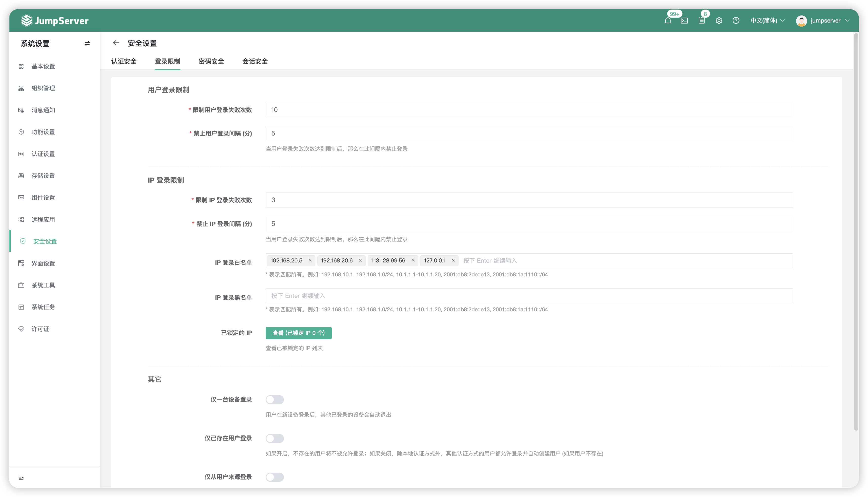The width and height of the screenshot is (868, 497).
Task: Open 系统任务 in the sidebar
Action: [x=55, y=307]
